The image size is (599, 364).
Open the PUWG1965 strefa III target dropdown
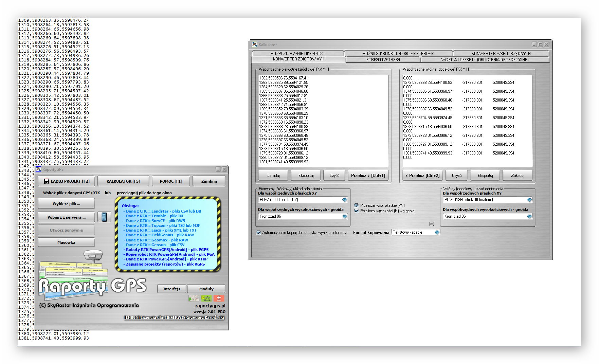529,200
